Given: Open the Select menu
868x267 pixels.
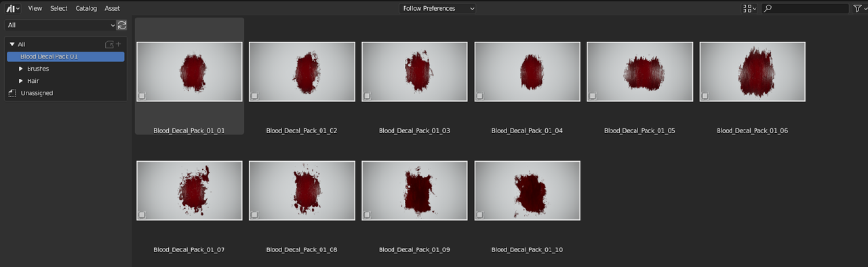Looking at the screenshot, I should [59, 8].
